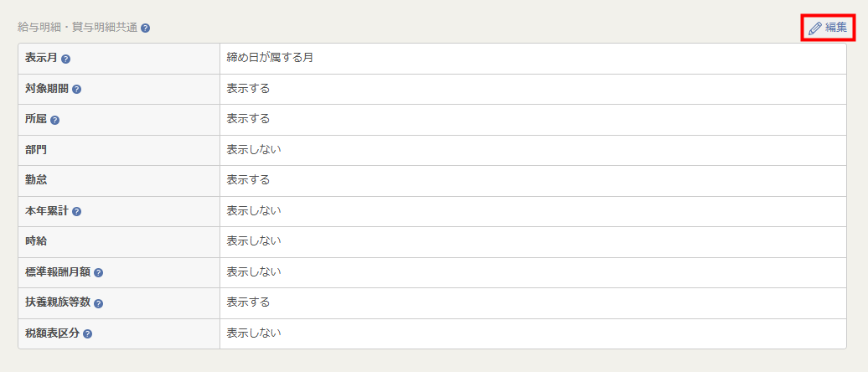Viewport: 868px width, 372px height.
Task: Select the 本年累計 row's 表示しない value
Action: pyautogui.click(x=253, y=211)
